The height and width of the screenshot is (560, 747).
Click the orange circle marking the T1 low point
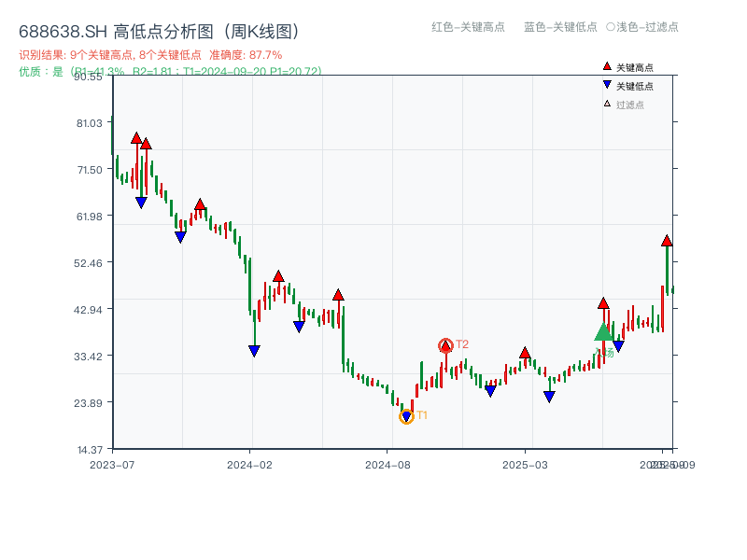coord(407,417)
